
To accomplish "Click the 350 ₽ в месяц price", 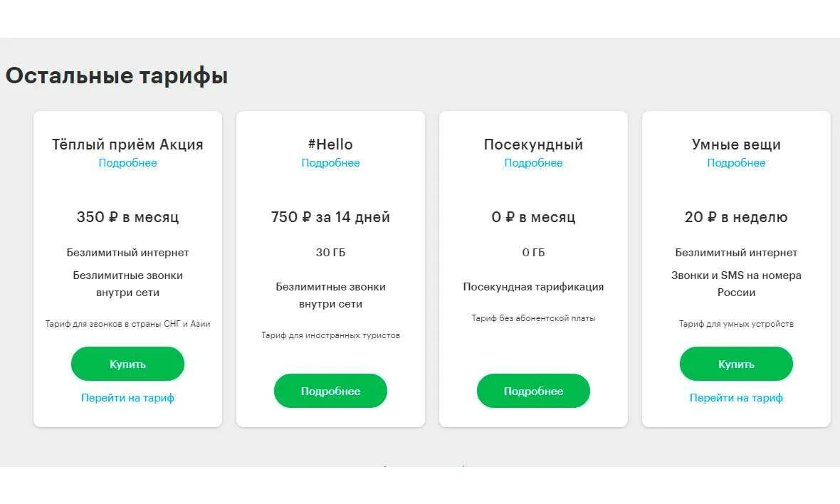I will click(x=127, y=217).
